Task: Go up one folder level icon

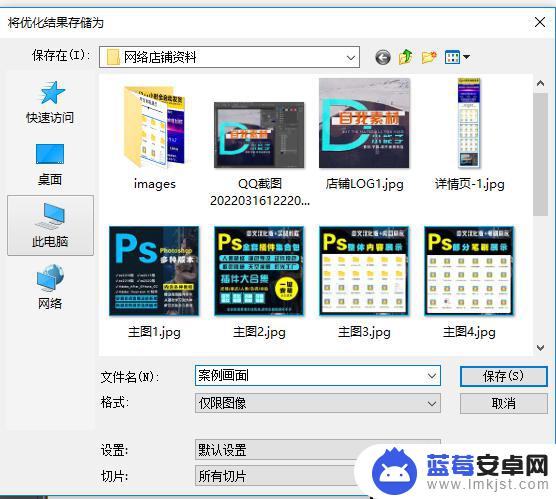Action: [405, 57]
